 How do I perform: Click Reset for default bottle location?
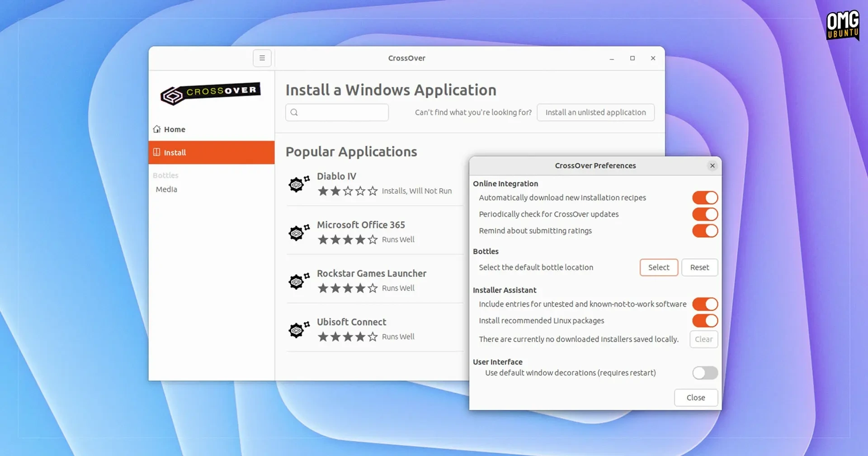(x=699, y=267)
